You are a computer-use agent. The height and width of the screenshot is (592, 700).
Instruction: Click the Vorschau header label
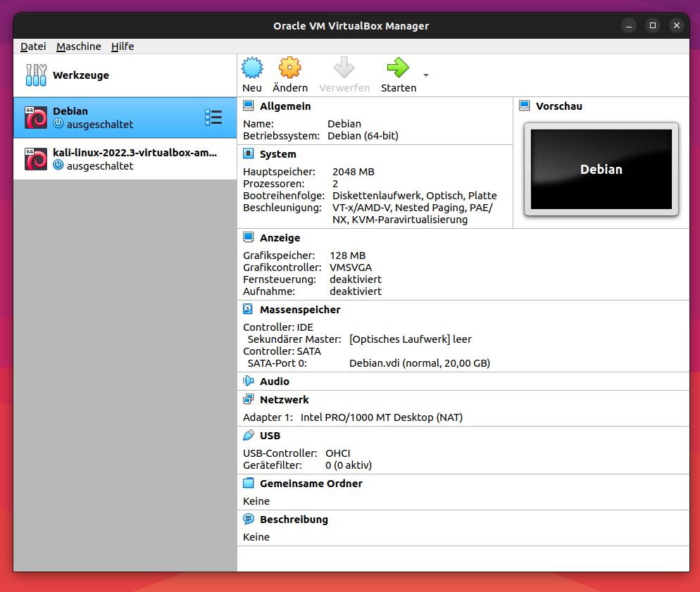(x=559, y=106)
